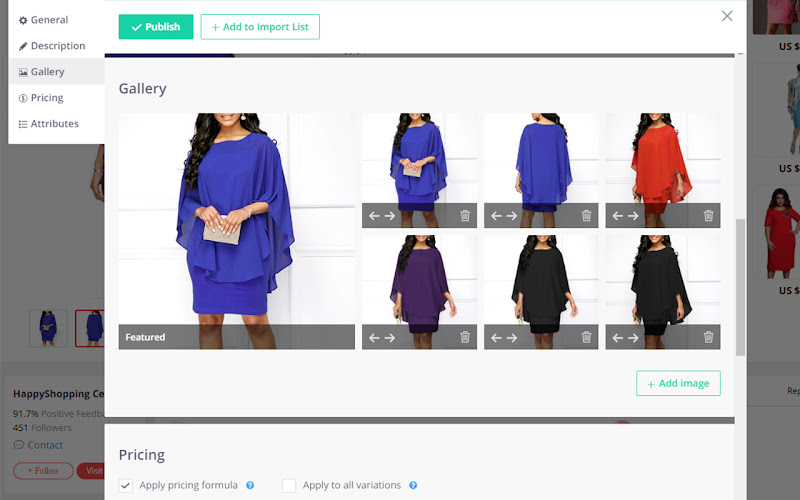The height and width of the screenshot is (500, 800).
Task: Move last black dress image left
Action: (617, 338)
